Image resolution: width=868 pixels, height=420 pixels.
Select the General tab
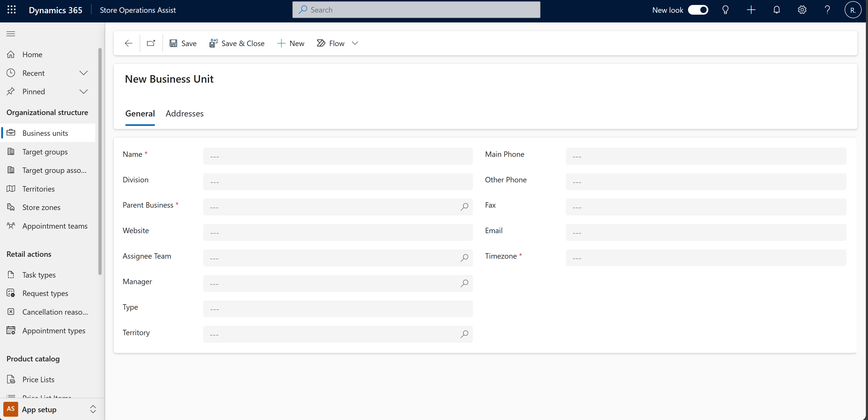pyautogui.click(x=140, y=113)
